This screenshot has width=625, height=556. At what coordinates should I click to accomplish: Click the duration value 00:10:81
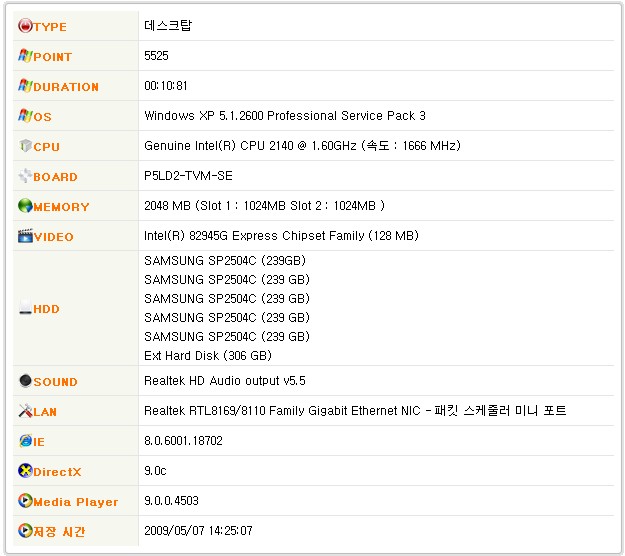(x=166, y=86)
